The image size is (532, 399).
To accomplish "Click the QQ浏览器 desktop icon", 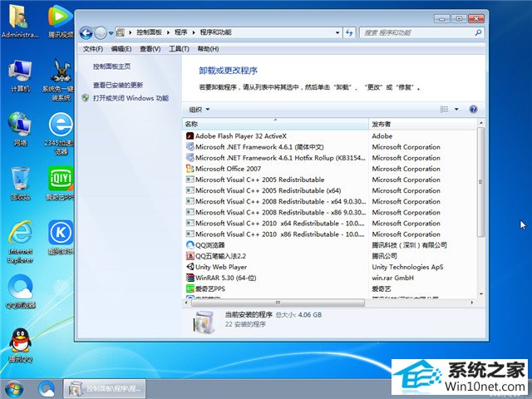I will [20, 292].
